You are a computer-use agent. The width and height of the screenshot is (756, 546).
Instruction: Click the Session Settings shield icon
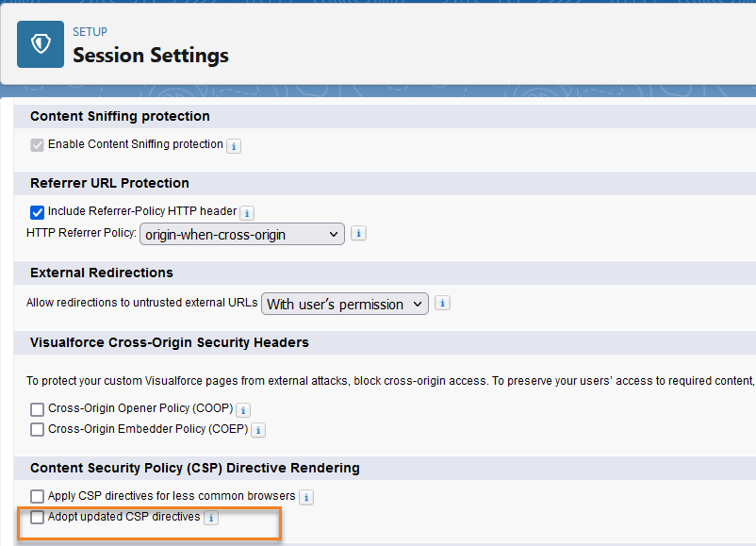[41, 44]
